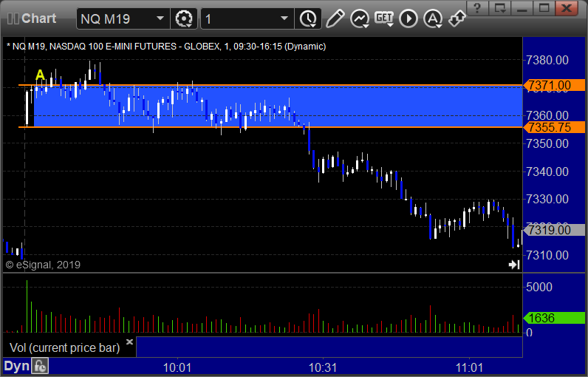This screenshot has width=588, height=377.
Task: Click the 7310.00 price axis label
Action: click(x=547, y=255)
